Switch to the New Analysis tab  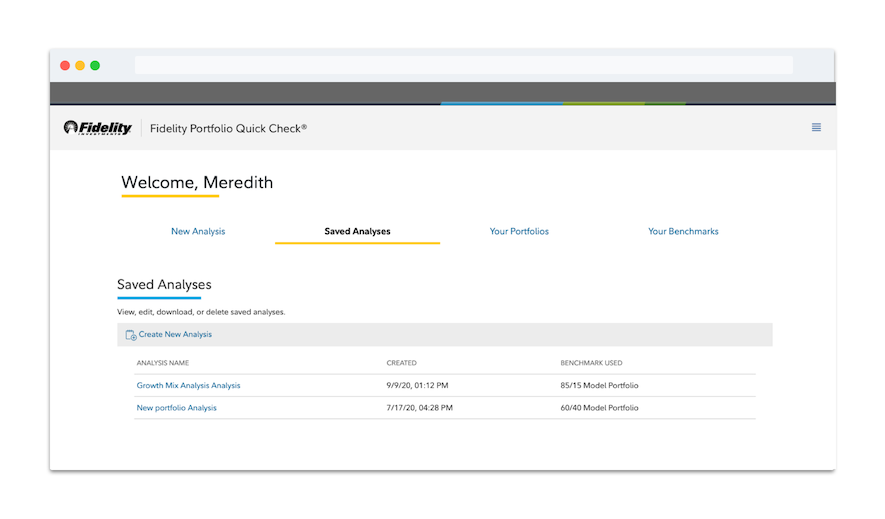198,231
